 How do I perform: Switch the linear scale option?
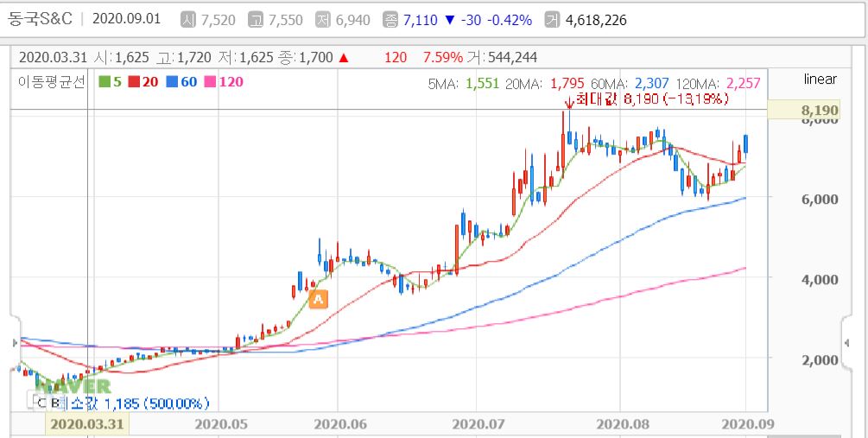[x=820, y=79]
